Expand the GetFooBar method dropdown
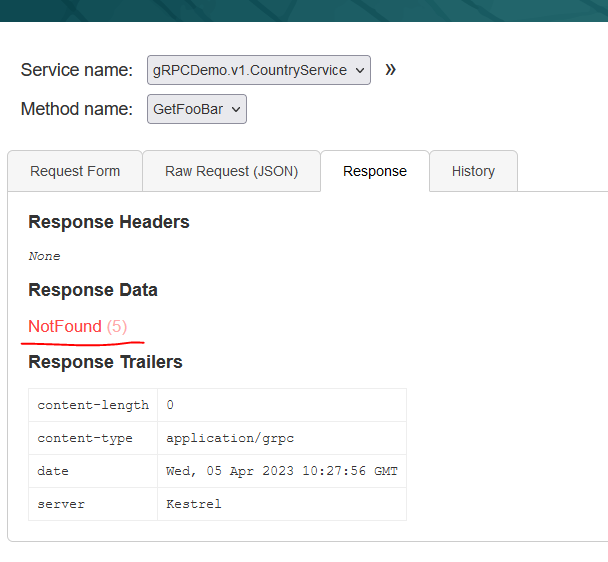The width and height of the screenshot is (608, 562). tap(196, 109)
